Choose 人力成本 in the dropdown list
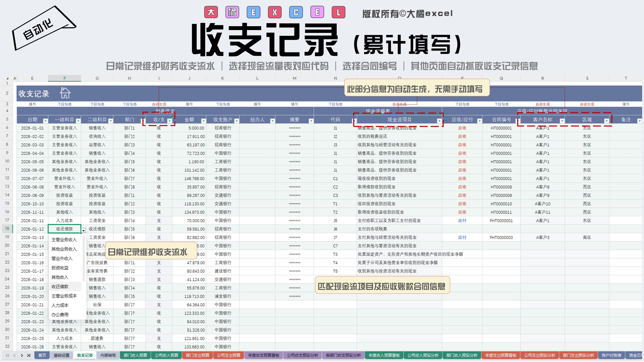 click(x=60, y=305)
